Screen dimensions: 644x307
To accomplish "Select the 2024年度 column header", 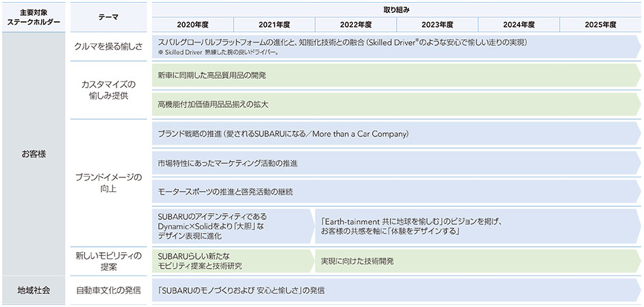I will (519, 25).
